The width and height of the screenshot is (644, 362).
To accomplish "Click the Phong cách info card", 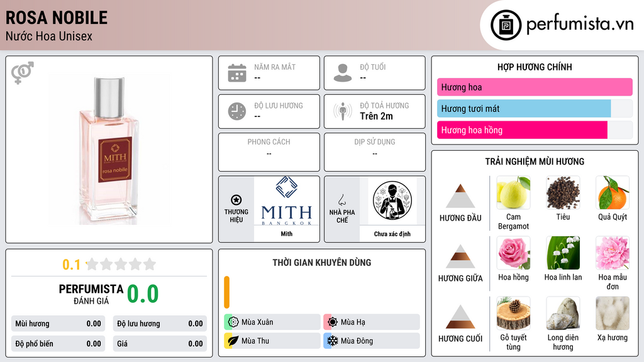I will click(x=269, y=152).
